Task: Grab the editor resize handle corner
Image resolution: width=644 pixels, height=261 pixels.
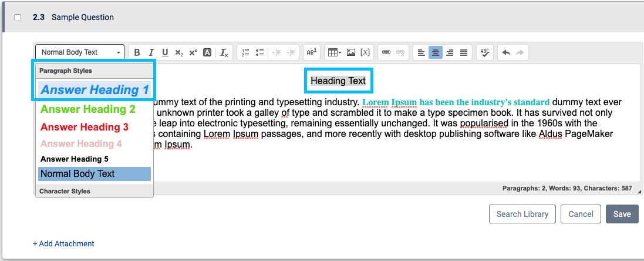Action: [x=639, y=192]
